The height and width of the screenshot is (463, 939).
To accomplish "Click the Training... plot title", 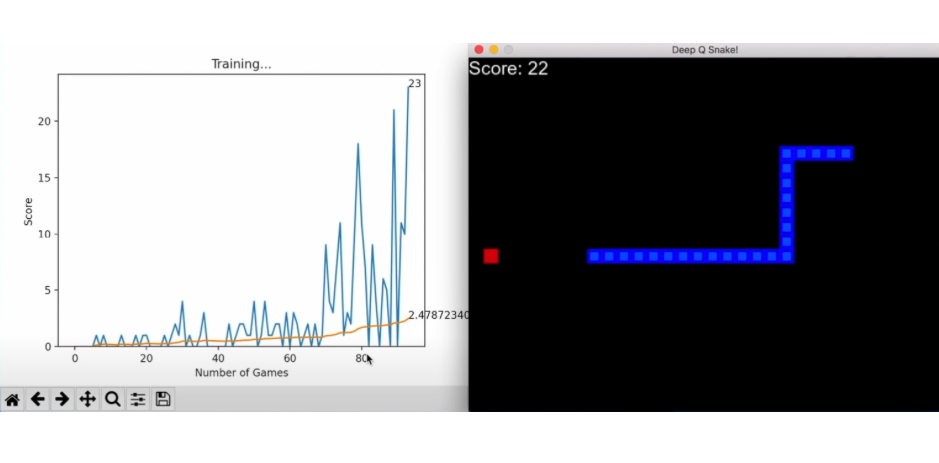I will click(x=241, y=64).
